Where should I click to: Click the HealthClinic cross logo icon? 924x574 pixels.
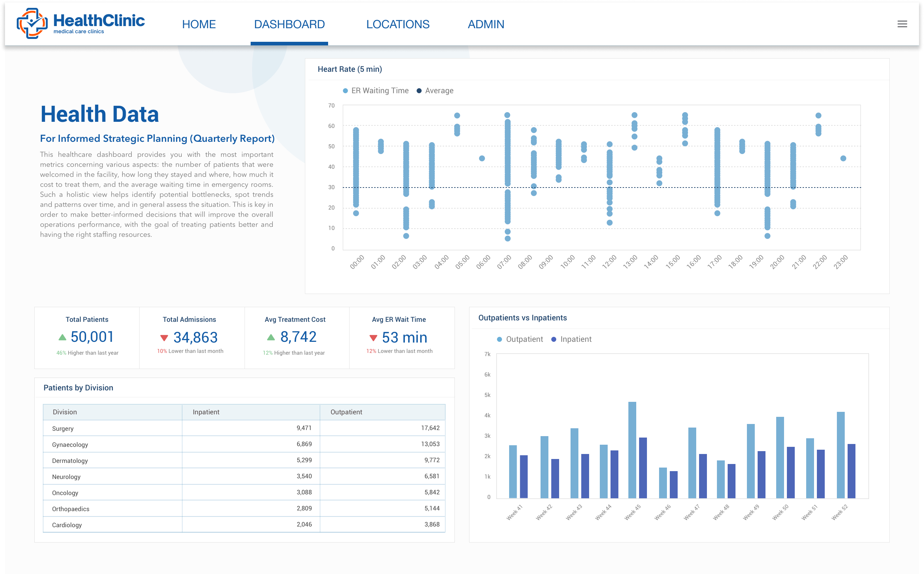coord(32,24)
